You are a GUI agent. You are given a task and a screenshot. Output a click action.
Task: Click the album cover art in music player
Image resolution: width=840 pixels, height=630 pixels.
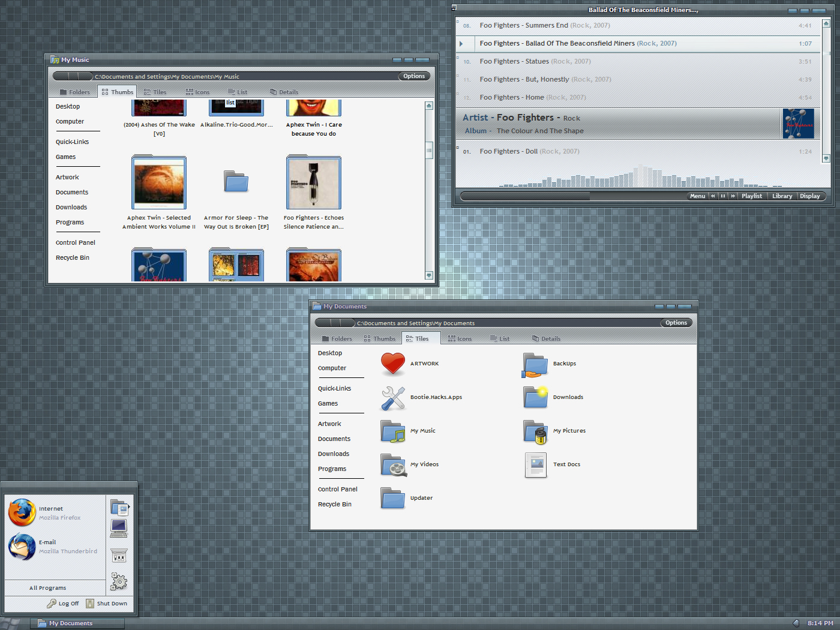798,124
